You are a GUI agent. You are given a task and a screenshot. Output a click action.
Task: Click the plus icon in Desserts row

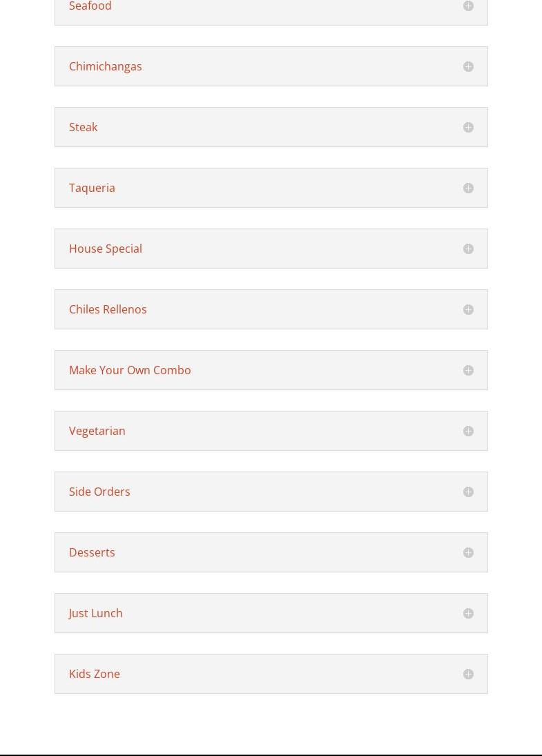click(x=468, y=552)
